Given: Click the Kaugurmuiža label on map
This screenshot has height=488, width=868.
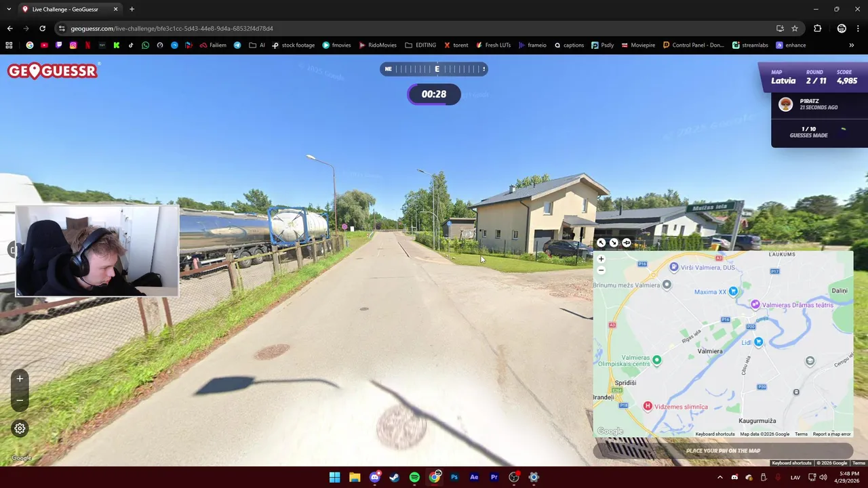Looking at the screenshot, I should (x=757, y=421).
